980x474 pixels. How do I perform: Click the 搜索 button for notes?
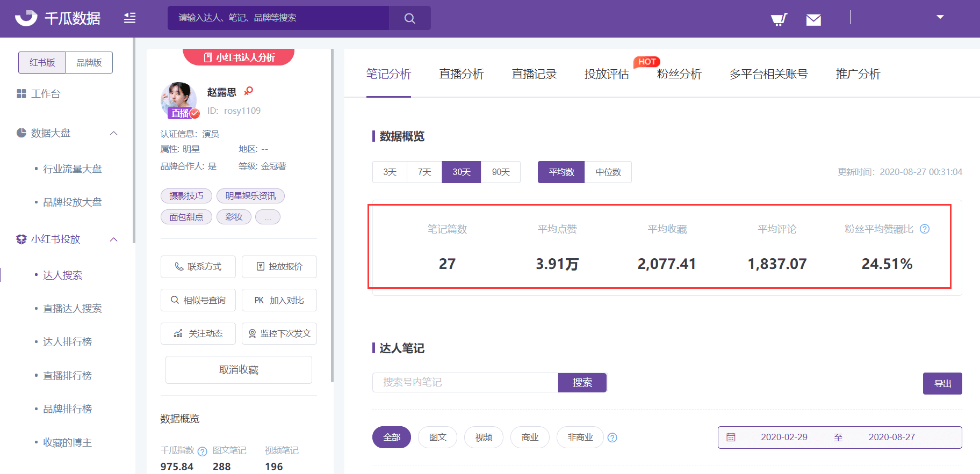582,382
